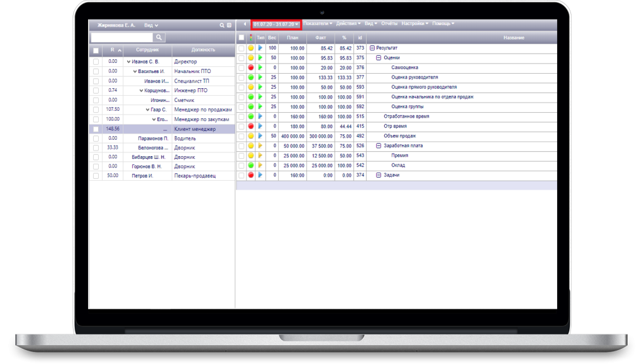Tick the select-all checkbox in the employee list header
This screenshot has width=644, height=364.
96,50
